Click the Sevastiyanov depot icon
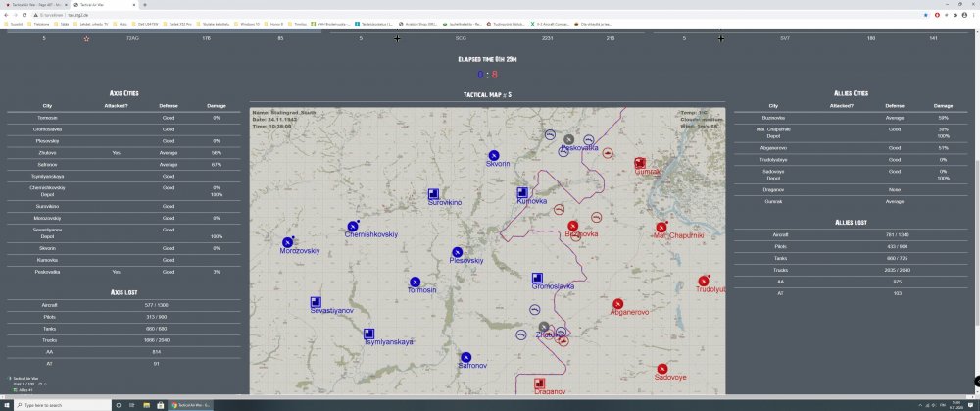Screen dimensions: 980x411 coord(316,302)
